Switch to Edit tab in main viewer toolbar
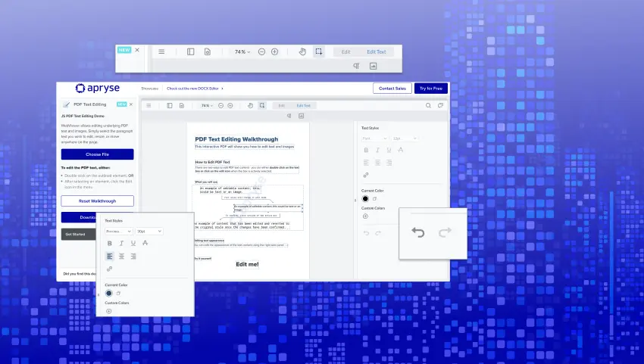644x364 pixels. coord(282,105)
